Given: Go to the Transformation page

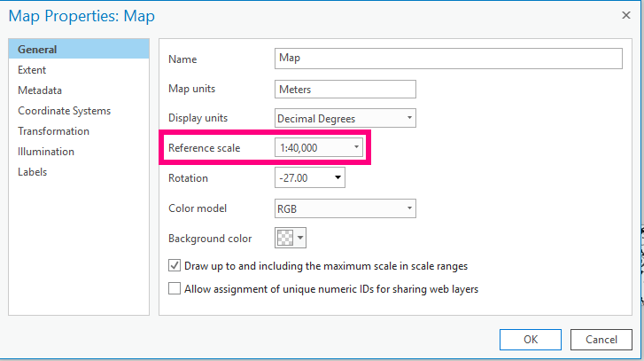Looking at the screenshot, I should coord(53,131).
